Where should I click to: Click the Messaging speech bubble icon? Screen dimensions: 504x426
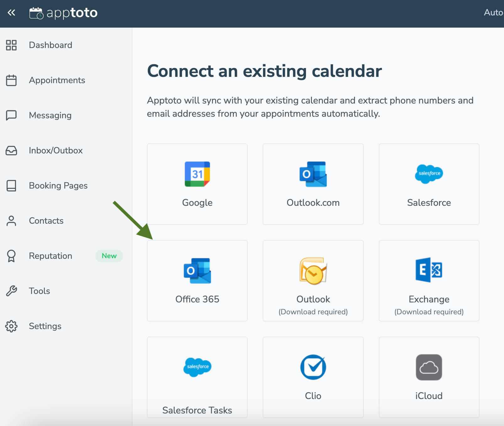[11, 115]
